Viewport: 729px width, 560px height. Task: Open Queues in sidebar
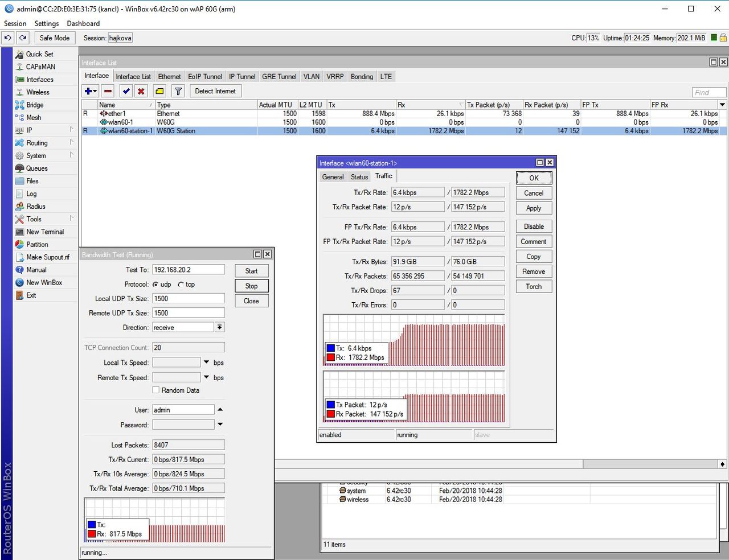(37, 168)
